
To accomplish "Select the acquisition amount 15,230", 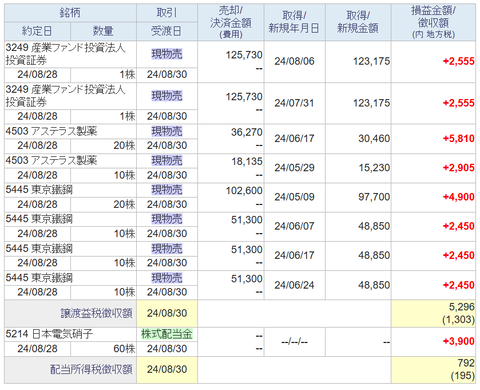I will click(374, 168).
